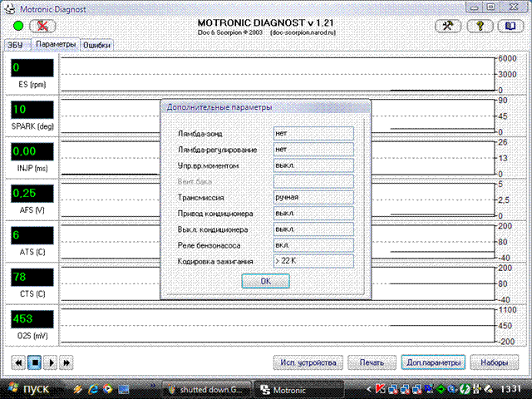Click the Дополнительные параметры dialog title bar
Viewport: 532px width, 399px height.
click(266, 107)
